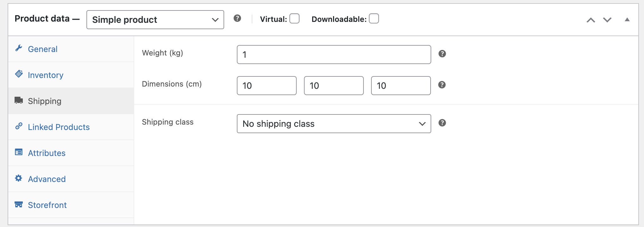Image resolution: width=644 pixels, height=227 pixels.
Task: Collapse the Product data panel
Action: [627, 19]
